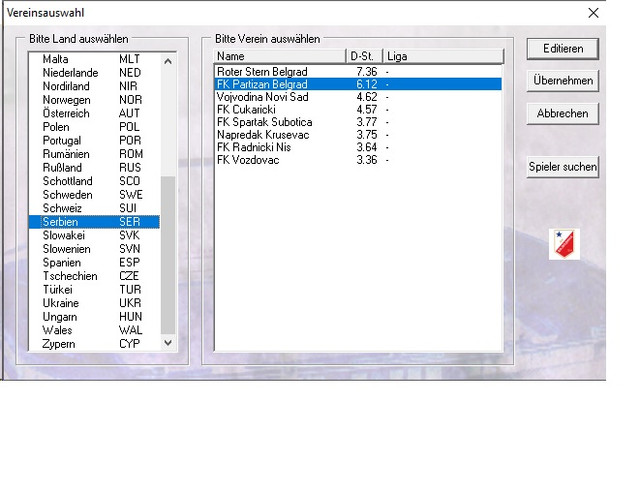
Task: Select FK Vozdovac club
Action: [358, 160]
